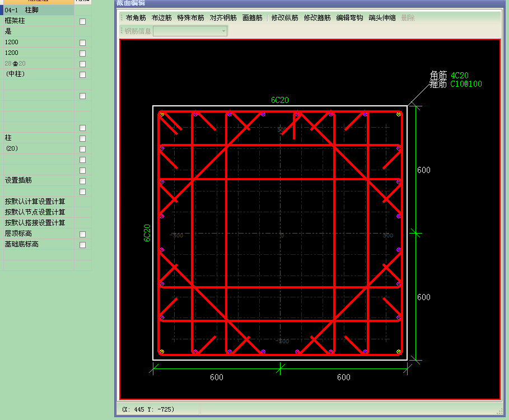Click the upper 600 dimension on right side

tap(424, 170)
